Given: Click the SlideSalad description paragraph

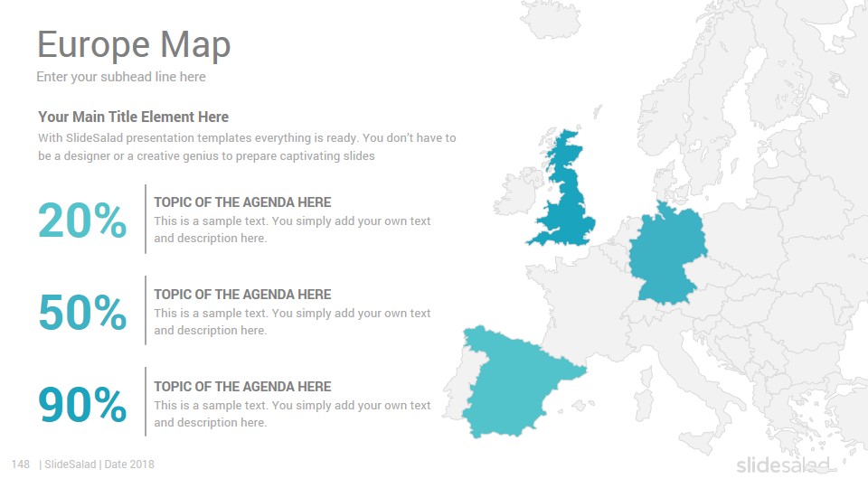Looking at the screenshot, I should coord(247,146).
